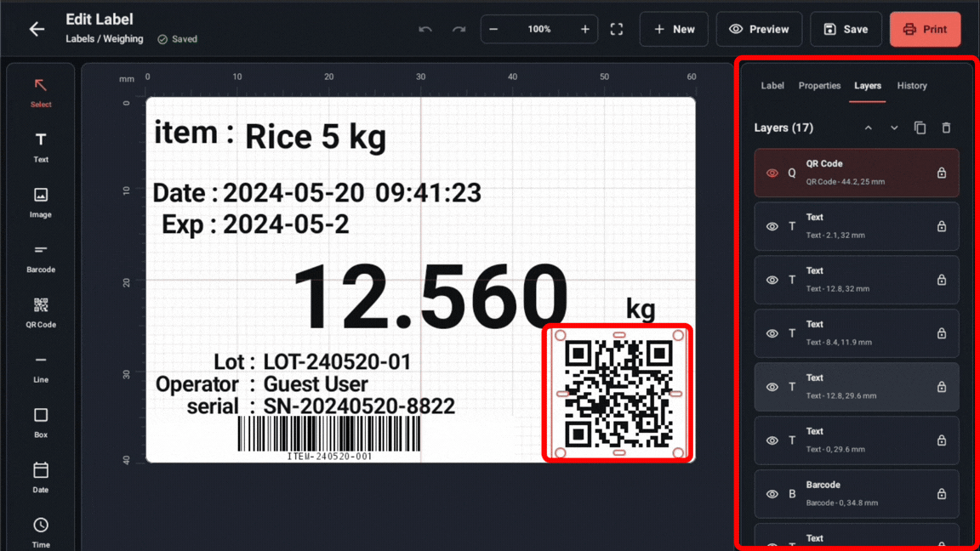Viewport: 980px width, 551px height.
Task: Lock the Text 8.4, 11.9 mm layer
Action: click(x=941, y=333)
